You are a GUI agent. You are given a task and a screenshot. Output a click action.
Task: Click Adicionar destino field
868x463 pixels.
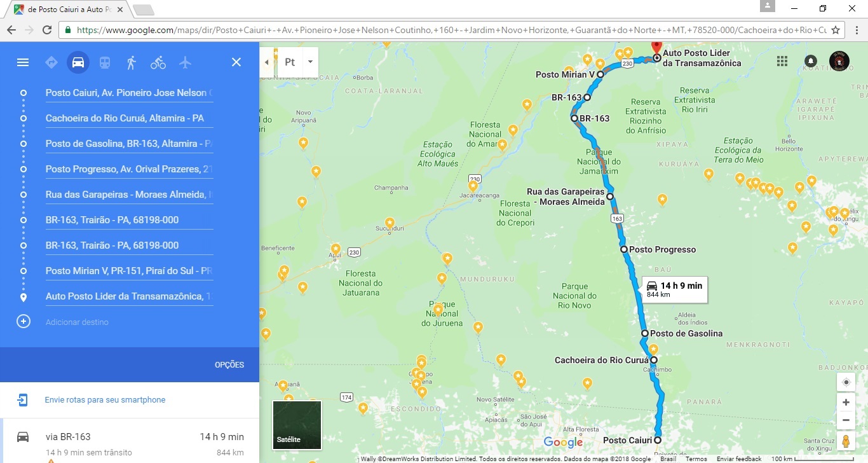tap(129, 322)
